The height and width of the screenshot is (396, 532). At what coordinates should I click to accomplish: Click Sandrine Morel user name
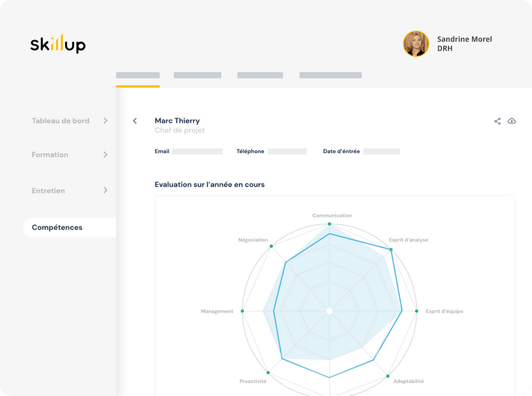click(464, 39)
